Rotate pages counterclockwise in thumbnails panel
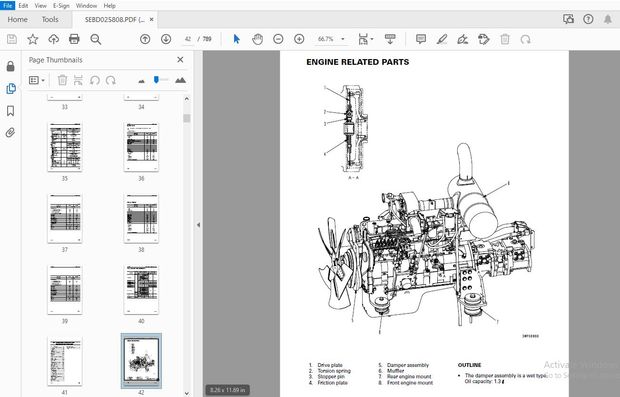 pyautogui.click(x=95, y=80)
